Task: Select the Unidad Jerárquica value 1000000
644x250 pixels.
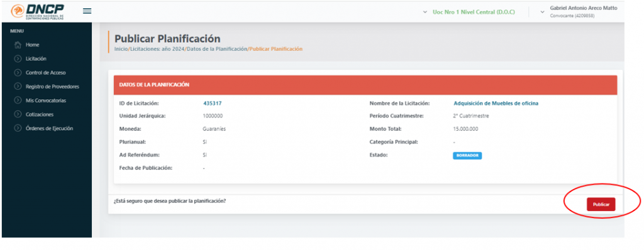Action: coord(213,116)
